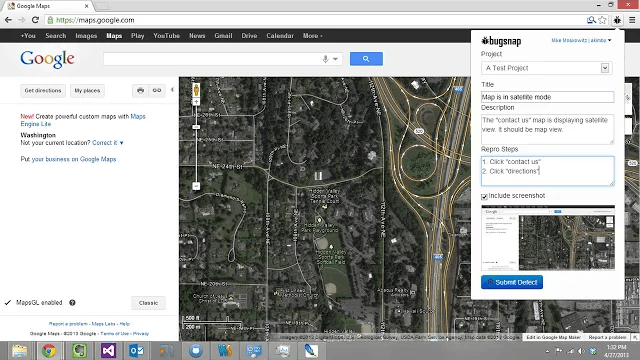Open Evernote from the taskbar

coord(79,351)
